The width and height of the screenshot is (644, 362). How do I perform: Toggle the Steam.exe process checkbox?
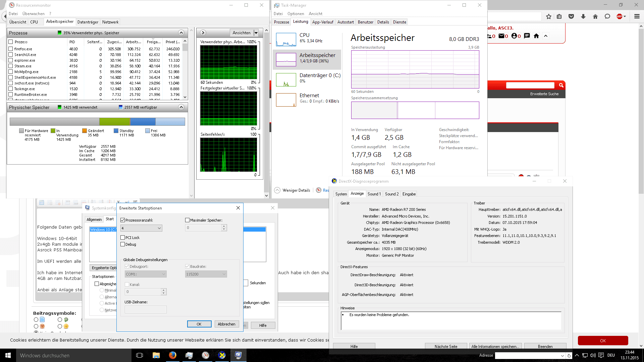[x=11, y=66]
